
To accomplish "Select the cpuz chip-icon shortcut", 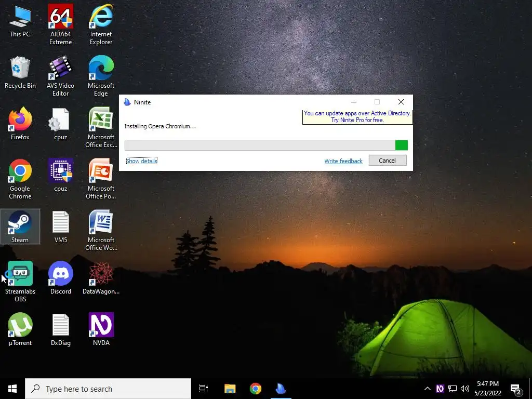I will pos(60,176).
